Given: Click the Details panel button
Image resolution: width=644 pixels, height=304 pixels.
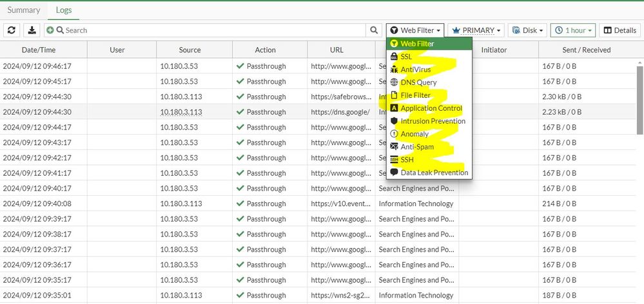Looking at the screenshot, I should (620, 30).
